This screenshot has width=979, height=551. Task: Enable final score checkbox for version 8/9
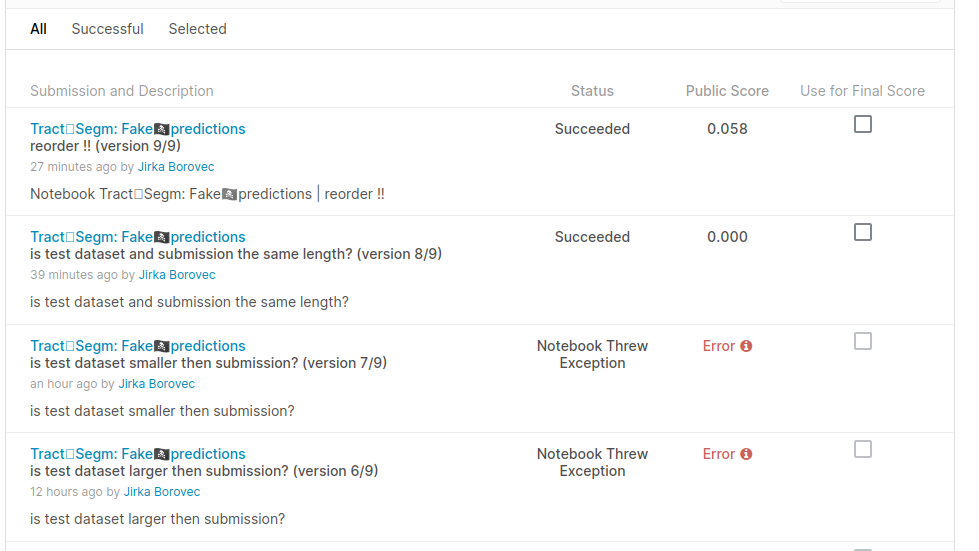tap(863, 232)
